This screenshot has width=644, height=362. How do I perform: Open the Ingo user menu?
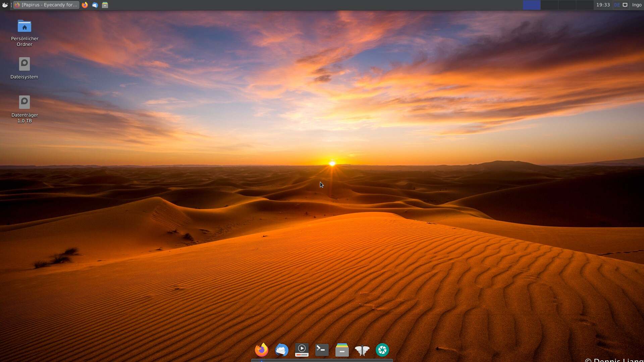pos(637,5)
